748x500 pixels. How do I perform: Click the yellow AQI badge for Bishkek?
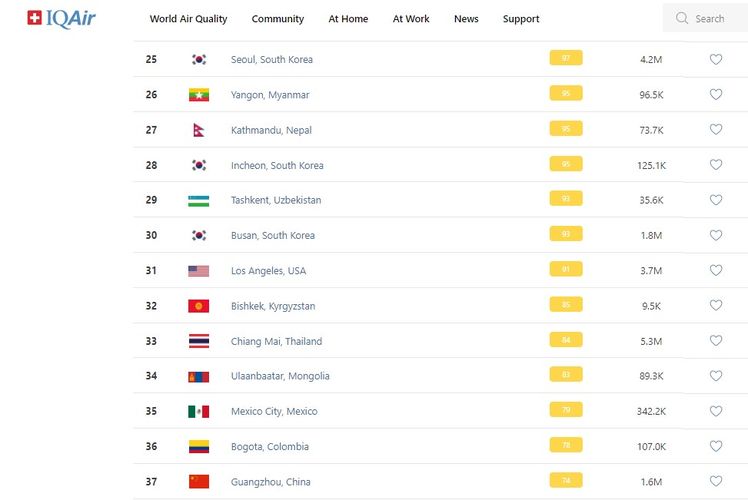click(566, 305)
